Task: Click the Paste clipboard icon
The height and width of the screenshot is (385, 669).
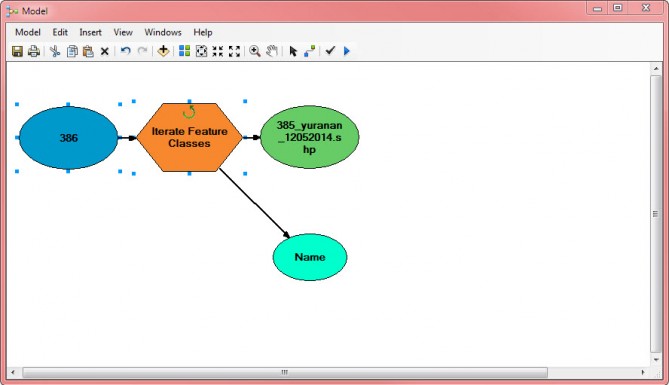Action: (88, 51)
